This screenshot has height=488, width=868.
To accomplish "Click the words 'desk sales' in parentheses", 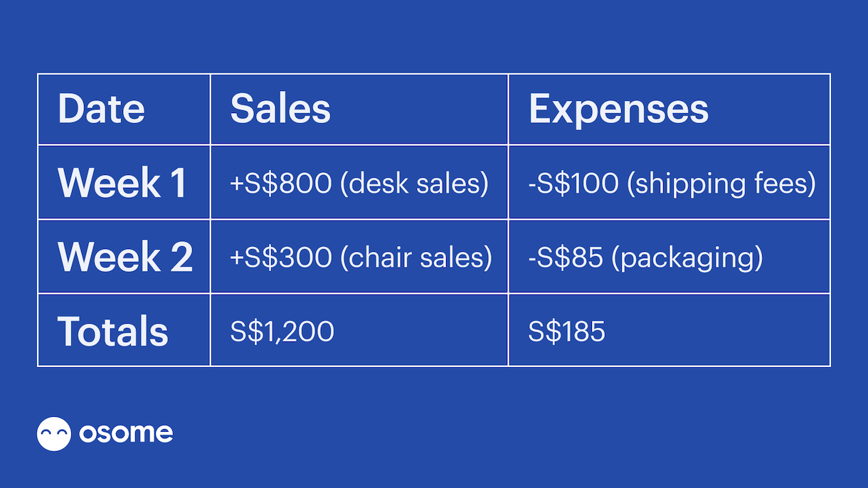I will (416, 184).
